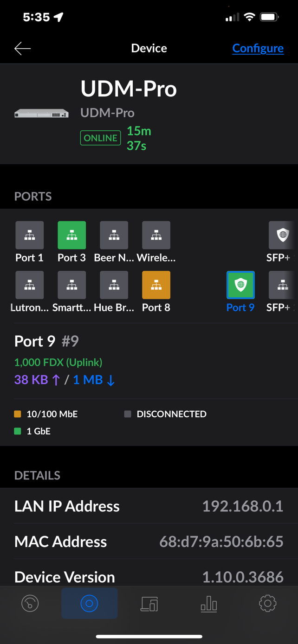298x644 pixels.
Task: Select the highlighted Port 9 uplink icon
Action: click(x=240, y=285)
